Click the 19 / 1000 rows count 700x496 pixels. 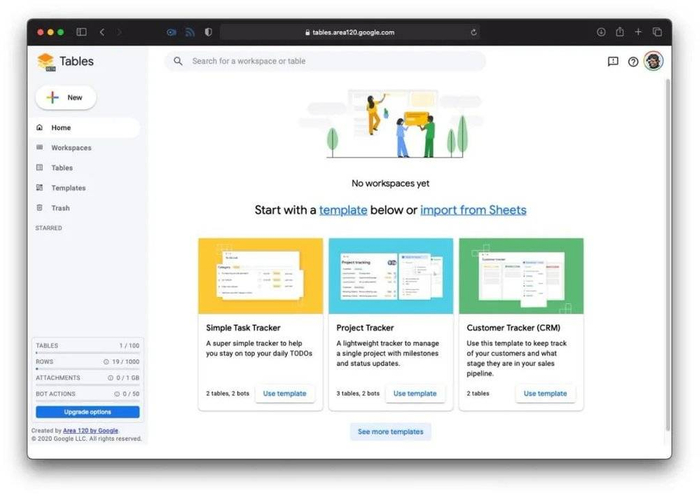tap(126, 362)
